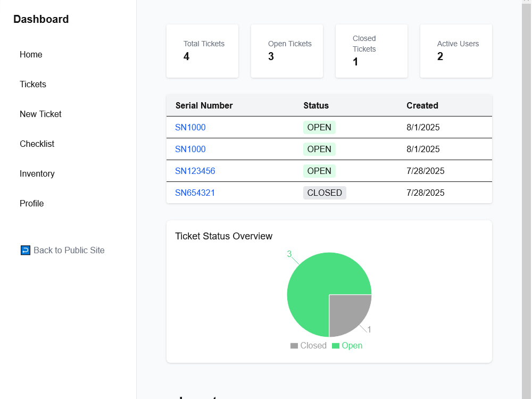Image resolution: width=532 pixels, height=399 pixels.
Task: Click the OPEN badge in SN123456 row
Action: click(x=319, y=171)
